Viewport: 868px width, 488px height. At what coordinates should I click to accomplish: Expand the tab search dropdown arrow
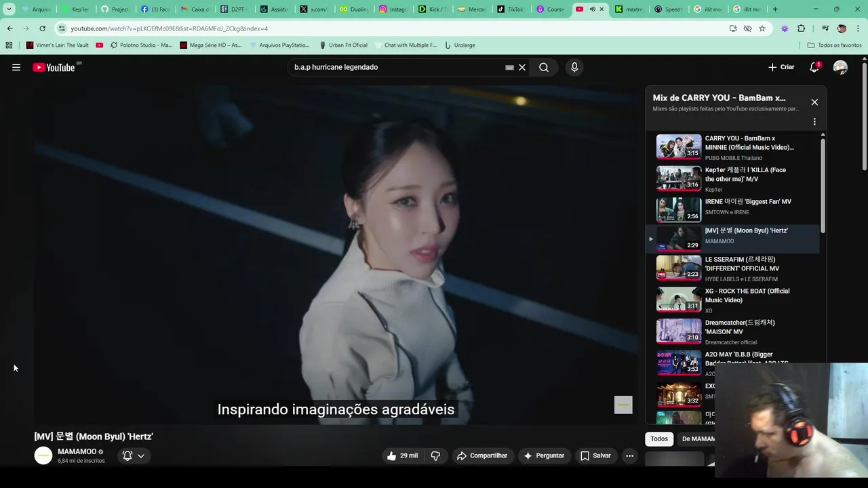pyautogui.click(x=9, y=9)
